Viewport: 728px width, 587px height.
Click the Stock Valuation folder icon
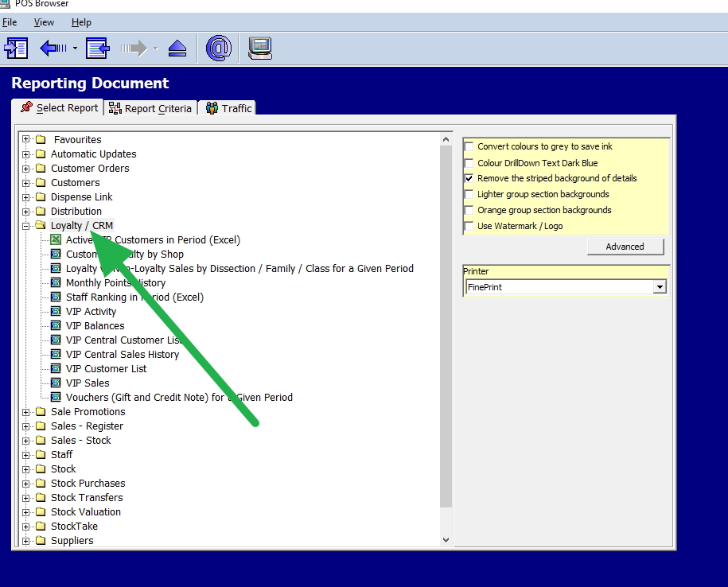[x=41, y=511]
